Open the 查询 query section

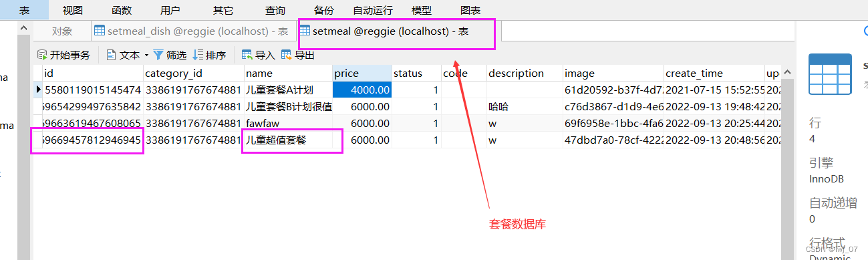pos(275,10)
